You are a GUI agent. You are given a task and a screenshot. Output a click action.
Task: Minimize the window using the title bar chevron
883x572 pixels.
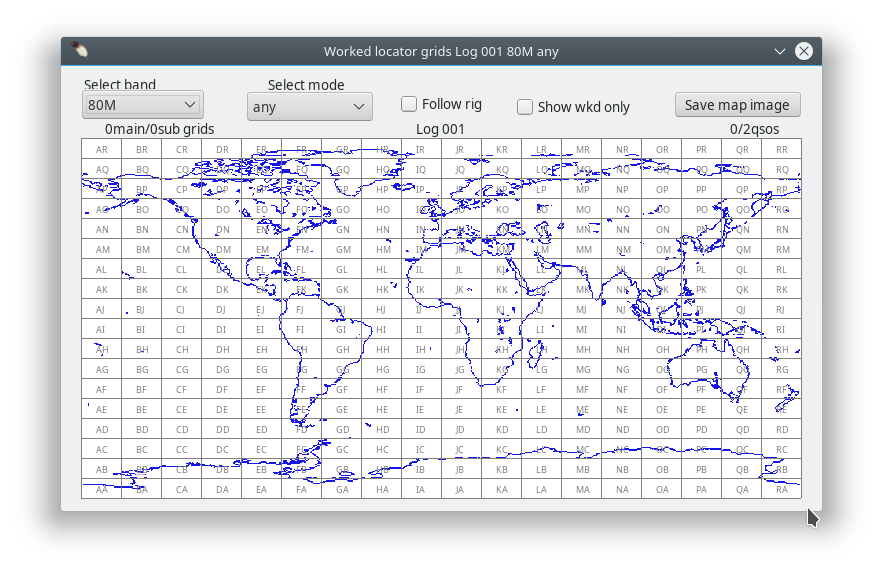pos(780,51)
